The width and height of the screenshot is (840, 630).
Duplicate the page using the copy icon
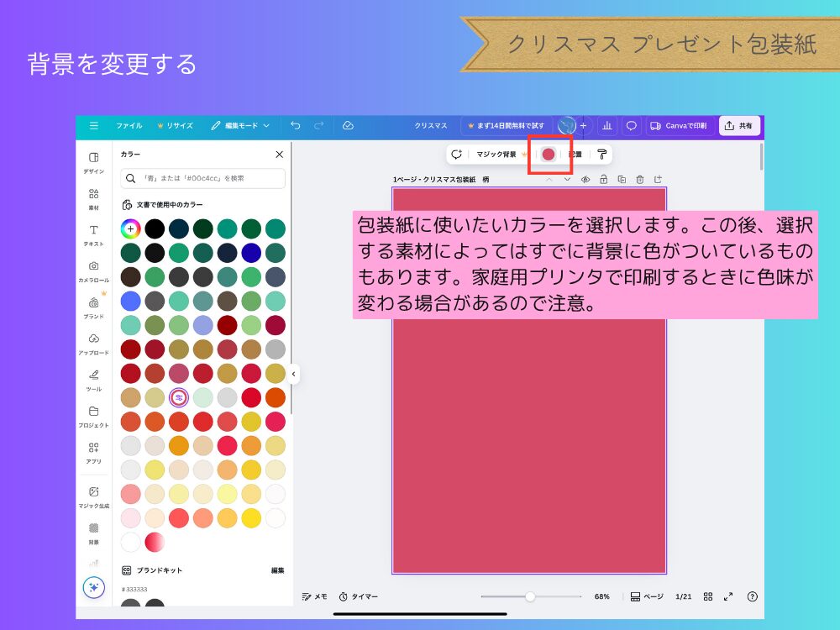click(x=622, y=179)
